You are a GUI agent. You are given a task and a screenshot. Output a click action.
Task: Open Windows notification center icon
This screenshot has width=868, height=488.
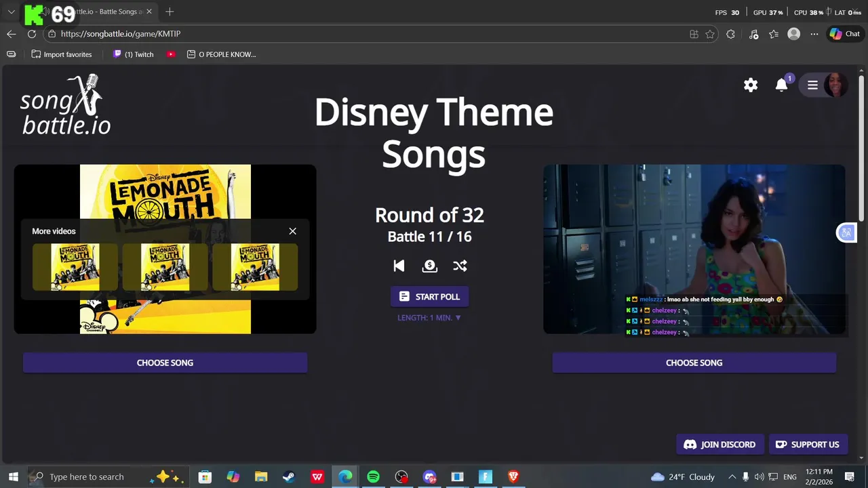tap(849, 476)
